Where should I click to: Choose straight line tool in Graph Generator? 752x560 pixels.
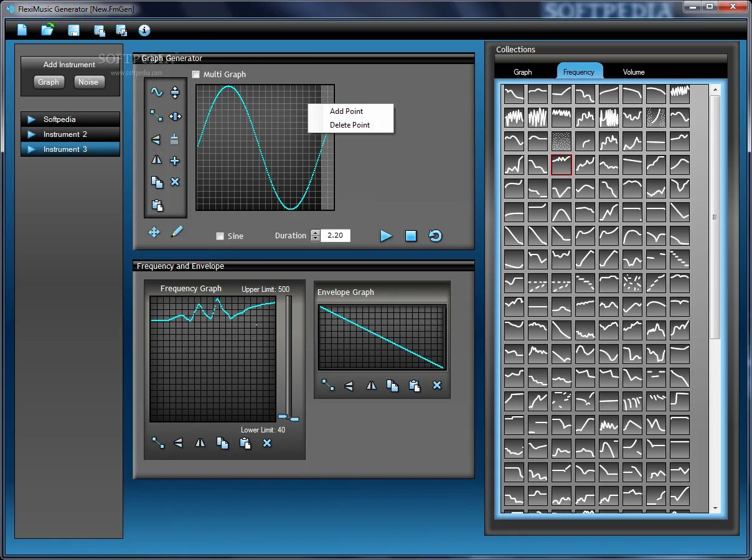coord(156,116)
